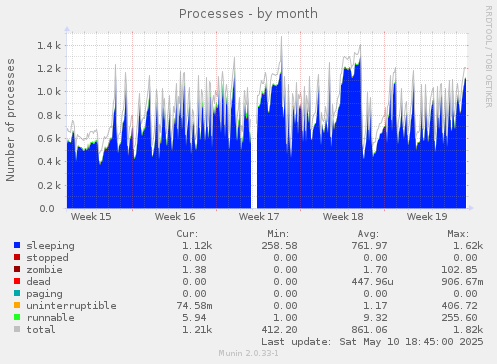Click the 'Cur:' column header

(187, 234)
